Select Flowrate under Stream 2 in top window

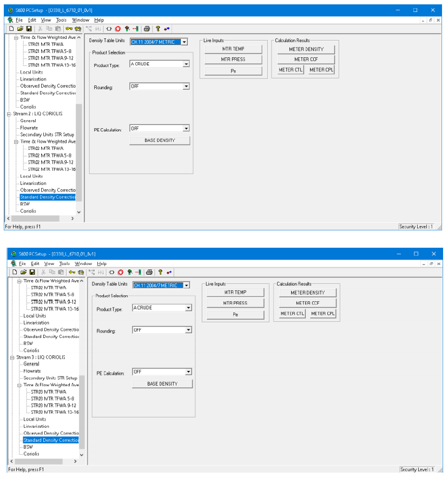29,128
